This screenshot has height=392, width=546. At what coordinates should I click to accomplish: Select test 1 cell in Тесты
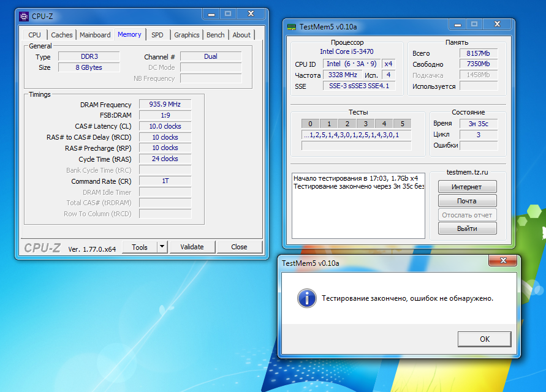point(328,124)
